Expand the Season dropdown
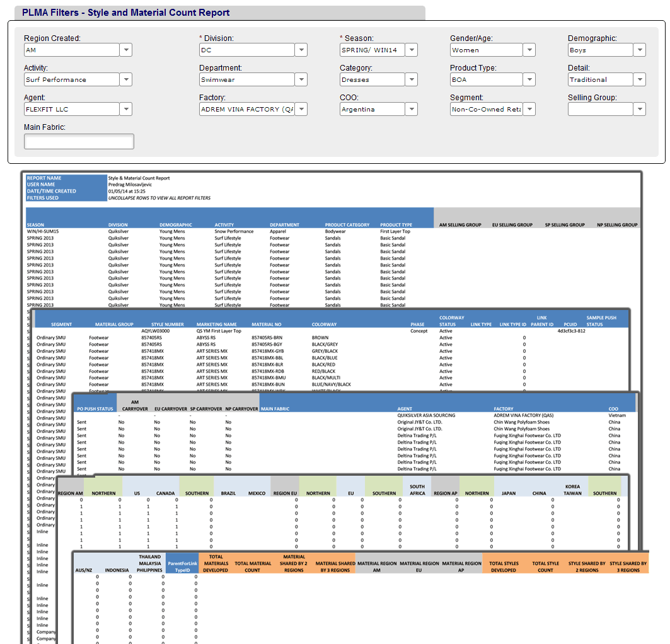 point(411,50)
